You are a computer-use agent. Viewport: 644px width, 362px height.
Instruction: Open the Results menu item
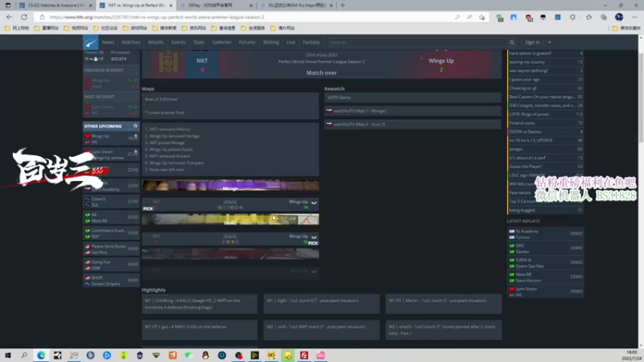pyautogui.click(x=155, y=43)
